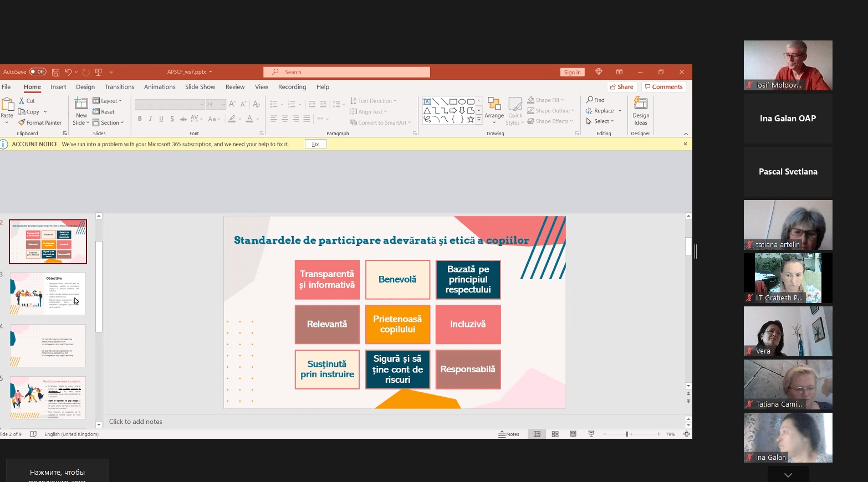Expand the Layout dropdown
The image size is (868, 482).
click(108, 101)
